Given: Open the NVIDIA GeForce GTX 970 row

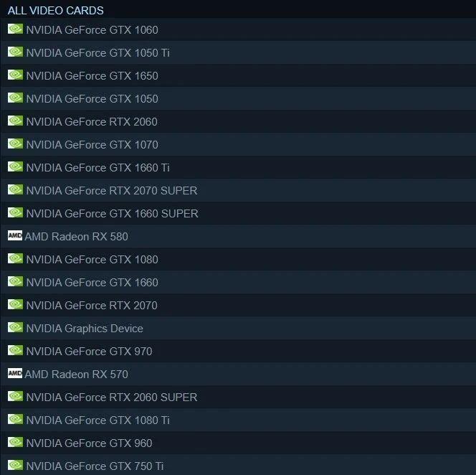Looking at the screenshot, I should (238, 351).
